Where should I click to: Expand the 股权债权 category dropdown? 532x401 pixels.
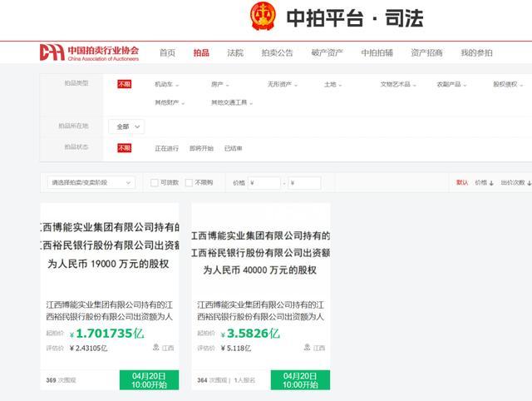click(x=508, y=84)
